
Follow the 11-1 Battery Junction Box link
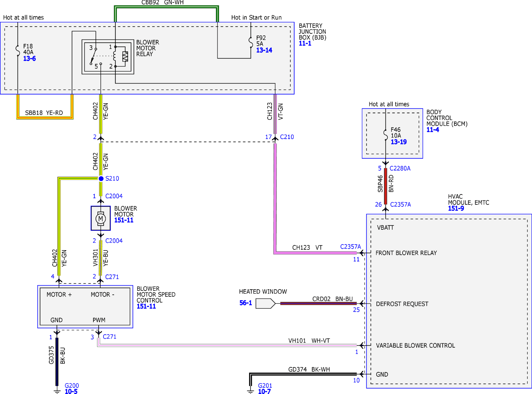tap(305, 43)
